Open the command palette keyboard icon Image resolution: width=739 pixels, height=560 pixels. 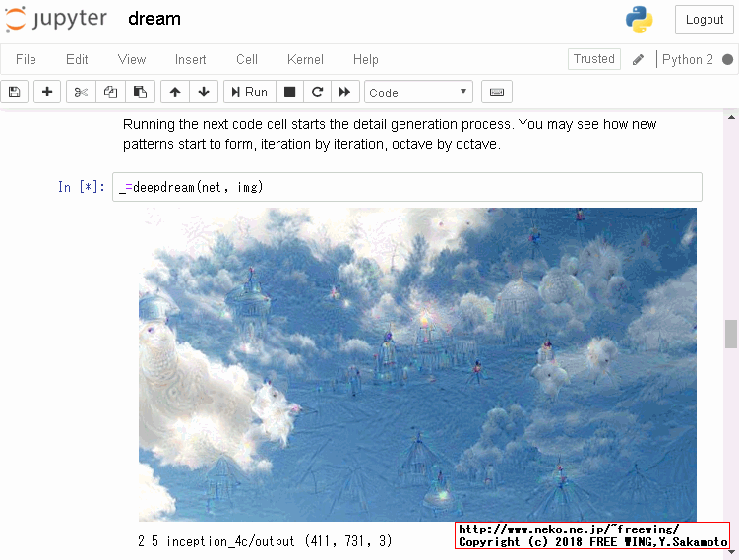[497, 93]
